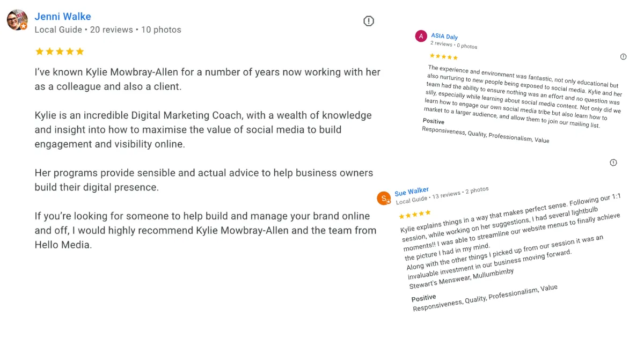
Task: Click Sue Walker's orange "S" avatar
Action: [384, 198]
